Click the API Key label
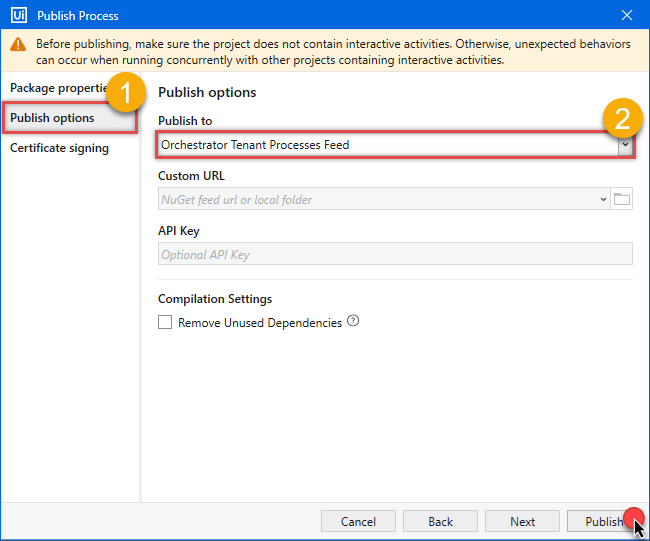 tap(179, 230)
